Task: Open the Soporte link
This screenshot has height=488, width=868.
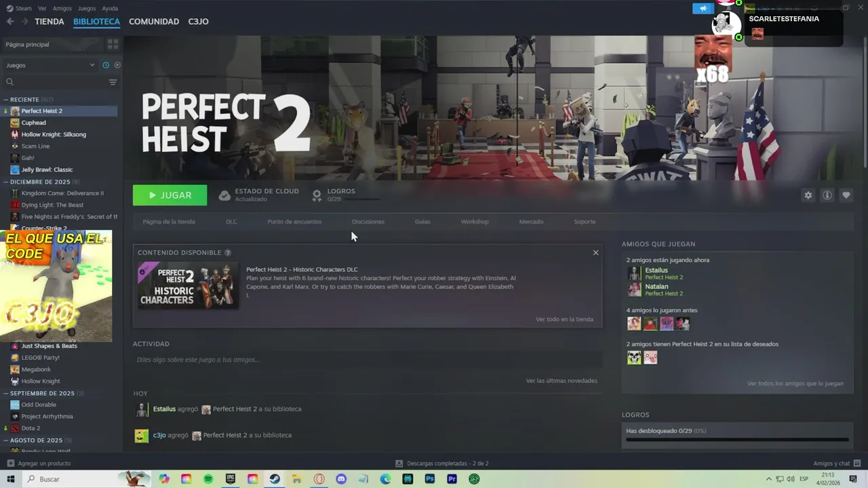Action: (x=585, y=222)
